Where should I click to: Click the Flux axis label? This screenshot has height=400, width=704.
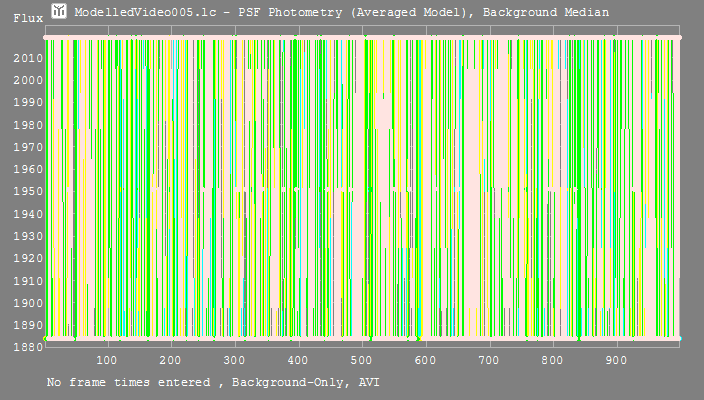[28, 18]
